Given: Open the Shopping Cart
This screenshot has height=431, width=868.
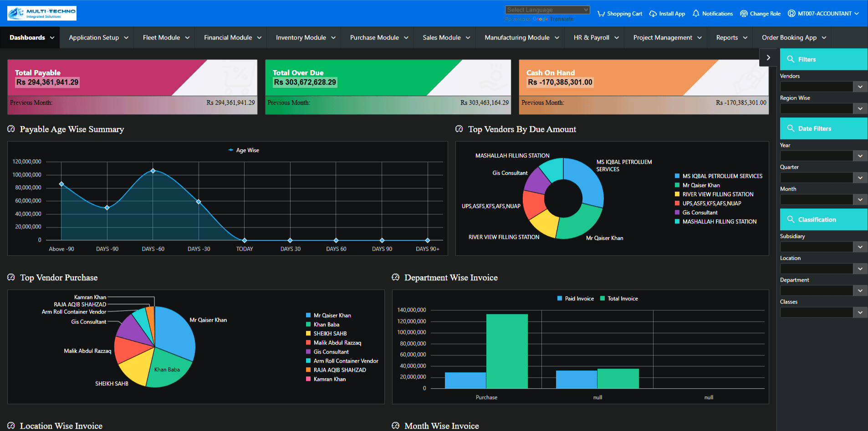Looking at the screenshot, I should tap(619, 14).
